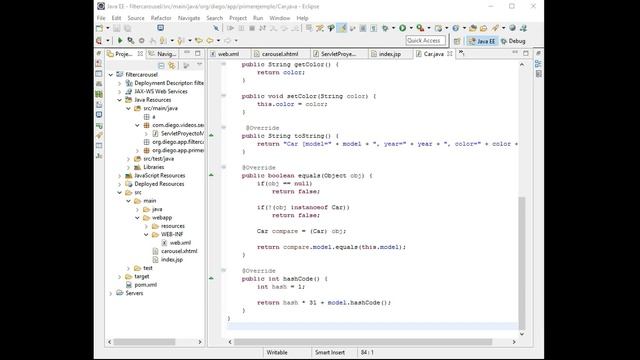
Task: Click the Smart Insert status bar entry
Action: (x=330, y=352)
